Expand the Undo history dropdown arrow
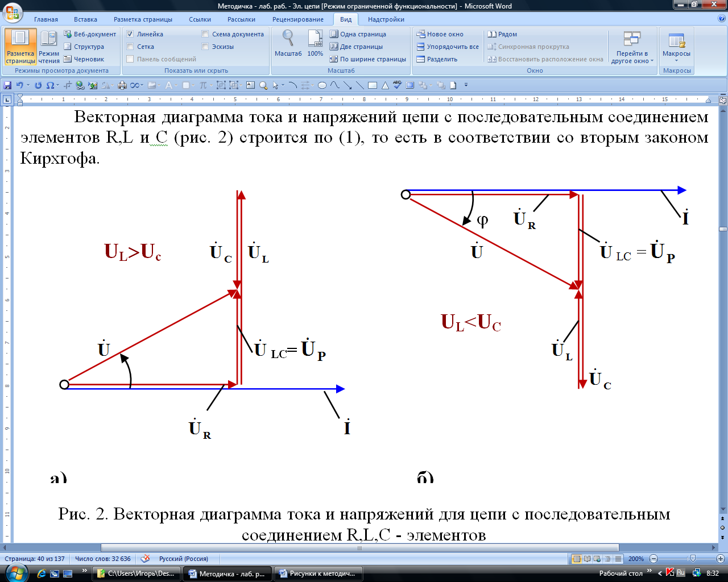 (x=28, y=85)
